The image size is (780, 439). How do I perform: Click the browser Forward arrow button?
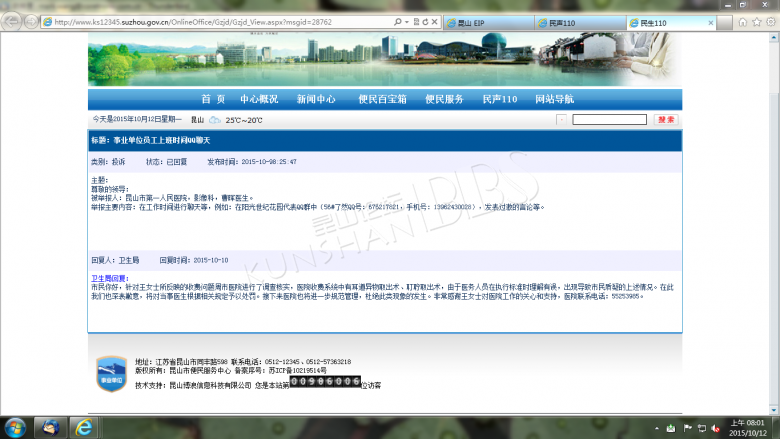click(32, 21)
